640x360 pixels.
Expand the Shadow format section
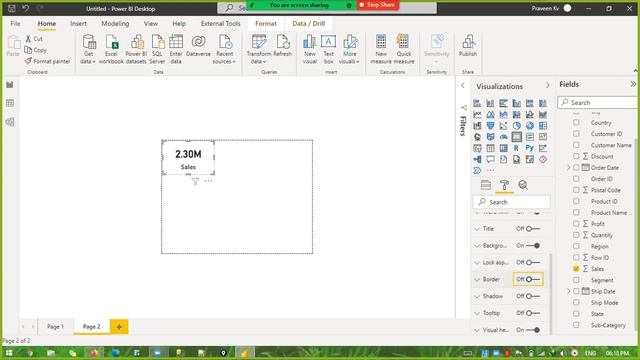tap(477, 296)
